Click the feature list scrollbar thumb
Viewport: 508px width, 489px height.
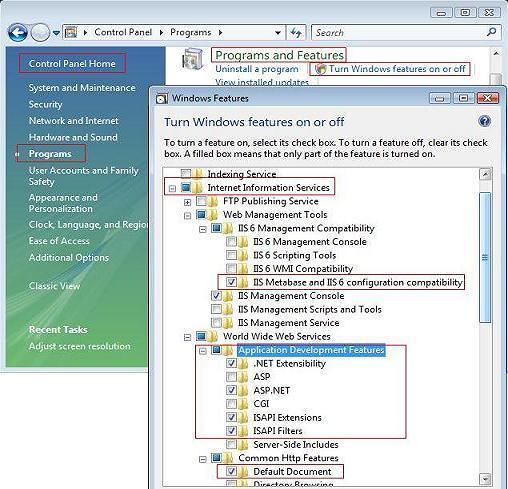tap(485, 257)
